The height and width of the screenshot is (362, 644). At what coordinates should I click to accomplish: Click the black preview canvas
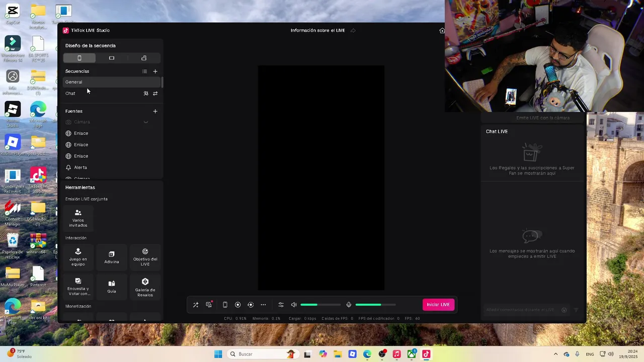[x=321, y=178]
